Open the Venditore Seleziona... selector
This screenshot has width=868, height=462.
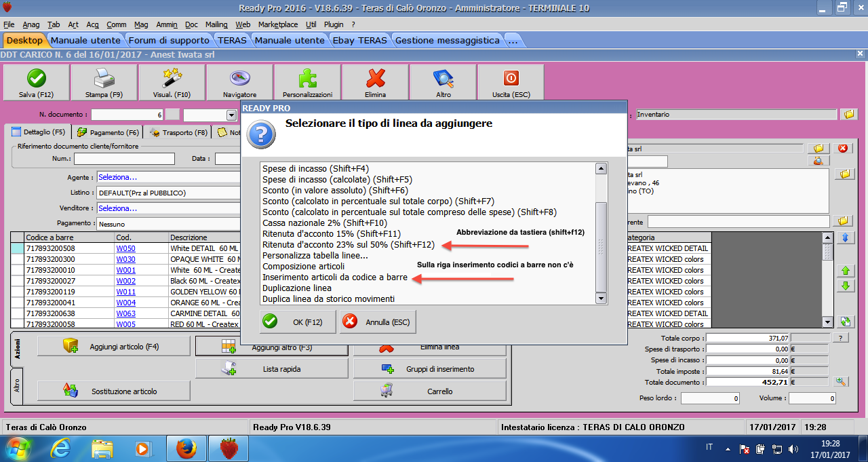pyautogui.click(x=169, y=208)
